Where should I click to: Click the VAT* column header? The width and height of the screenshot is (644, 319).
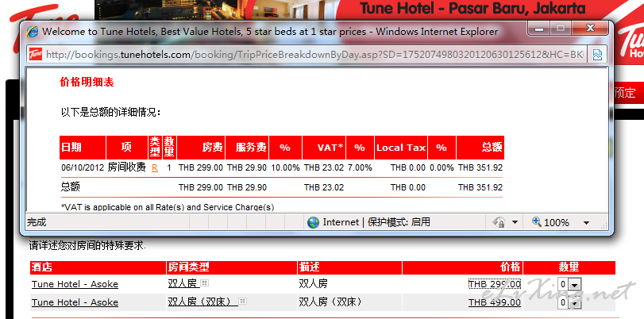pyautogui.click(x=324, y=148)
